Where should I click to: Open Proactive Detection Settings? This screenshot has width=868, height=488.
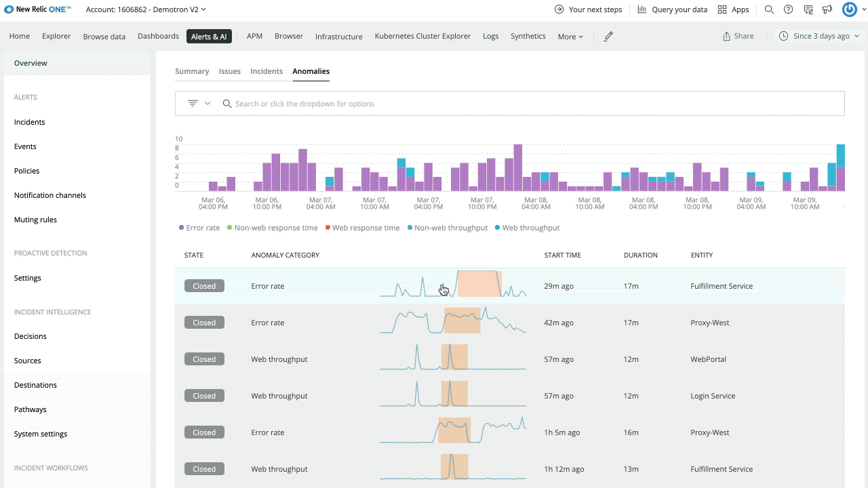[x=27, y=278]
